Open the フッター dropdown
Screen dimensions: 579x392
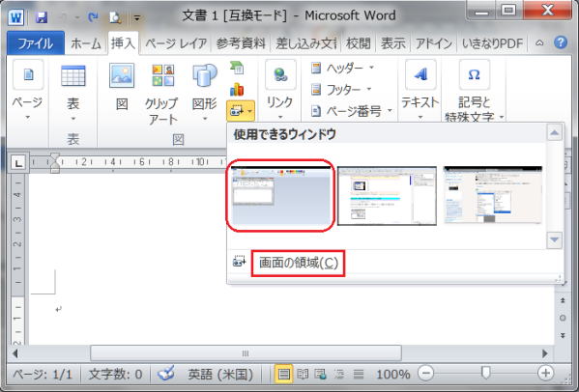[341, 89]
